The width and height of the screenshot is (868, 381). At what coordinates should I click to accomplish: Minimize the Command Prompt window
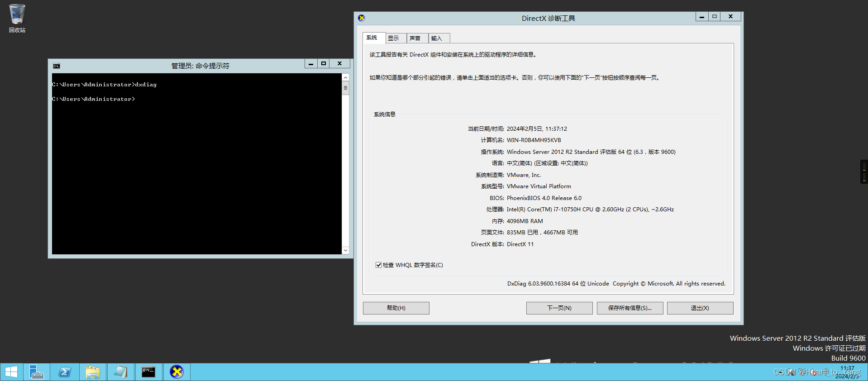point(311,64)
